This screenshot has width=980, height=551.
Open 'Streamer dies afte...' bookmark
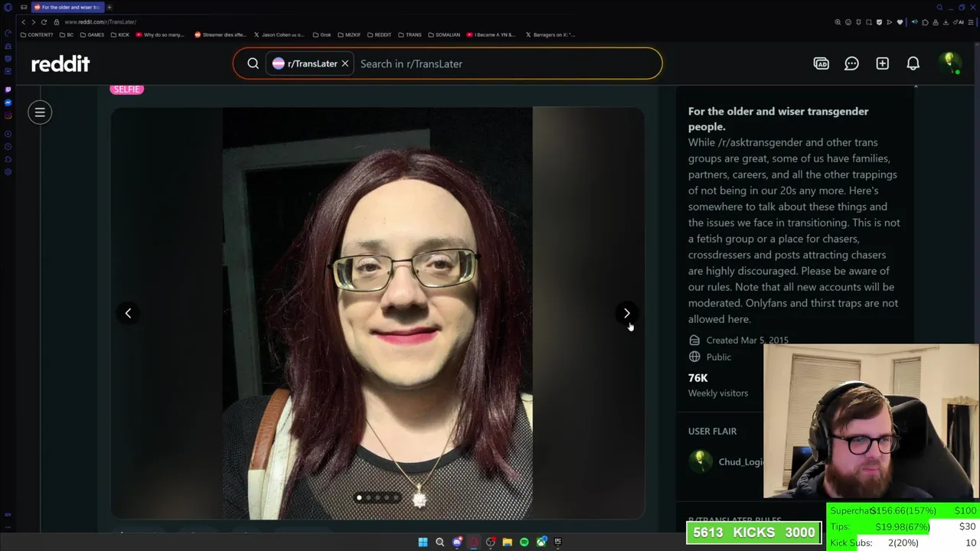pyautogui.click(x=220, y=34)
